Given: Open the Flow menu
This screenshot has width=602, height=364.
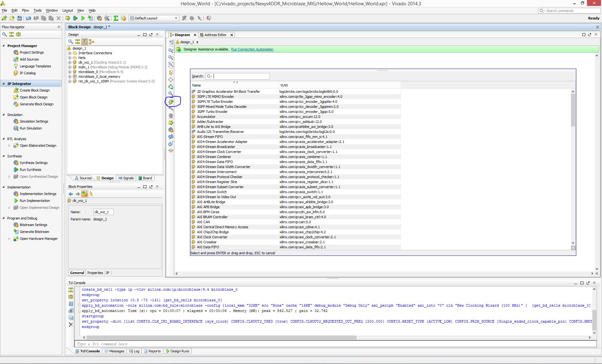Looking at the screenshot, I should 25,10.
